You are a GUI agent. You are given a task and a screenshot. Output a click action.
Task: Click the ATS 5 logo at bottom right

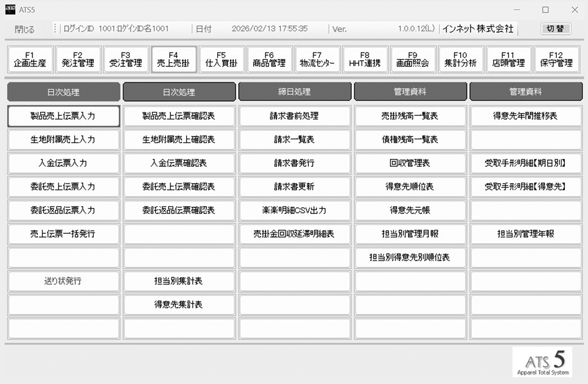coord(543,363)
